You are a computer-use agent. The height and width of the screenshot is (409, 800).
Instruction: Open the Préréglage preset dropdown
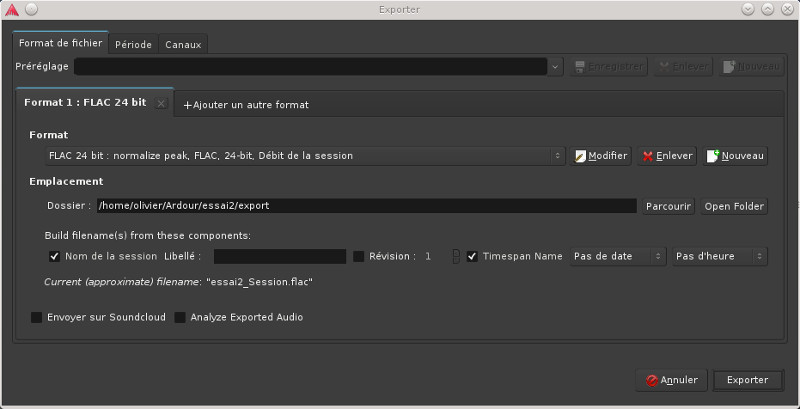(318, 67)
